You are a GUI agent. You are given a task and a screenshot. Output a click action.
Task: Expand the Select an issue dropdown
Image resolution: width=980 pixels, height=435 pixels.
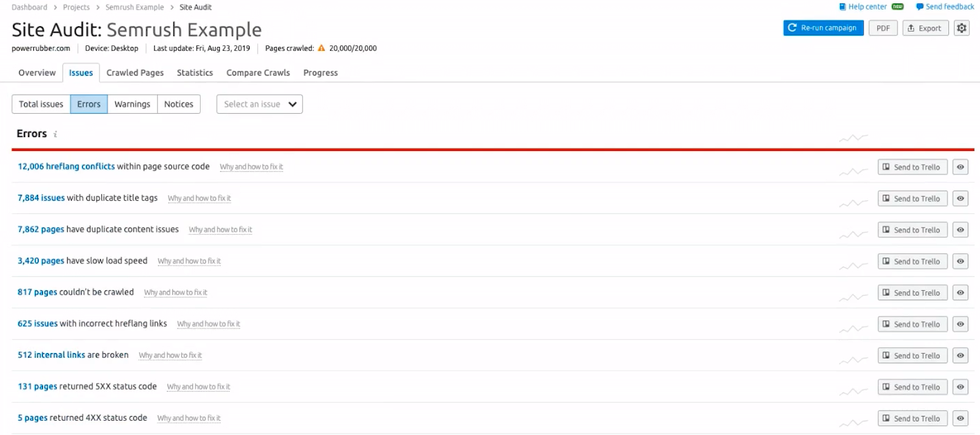coord(260,104)
